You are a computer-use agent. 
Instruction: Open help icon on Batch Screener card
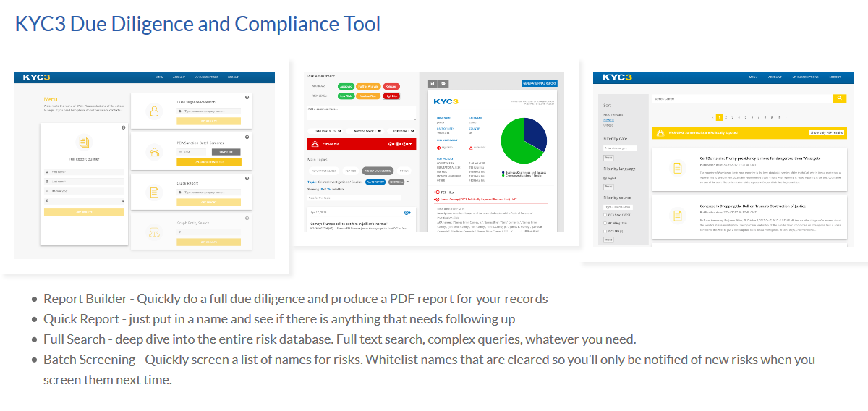point(247,137)
